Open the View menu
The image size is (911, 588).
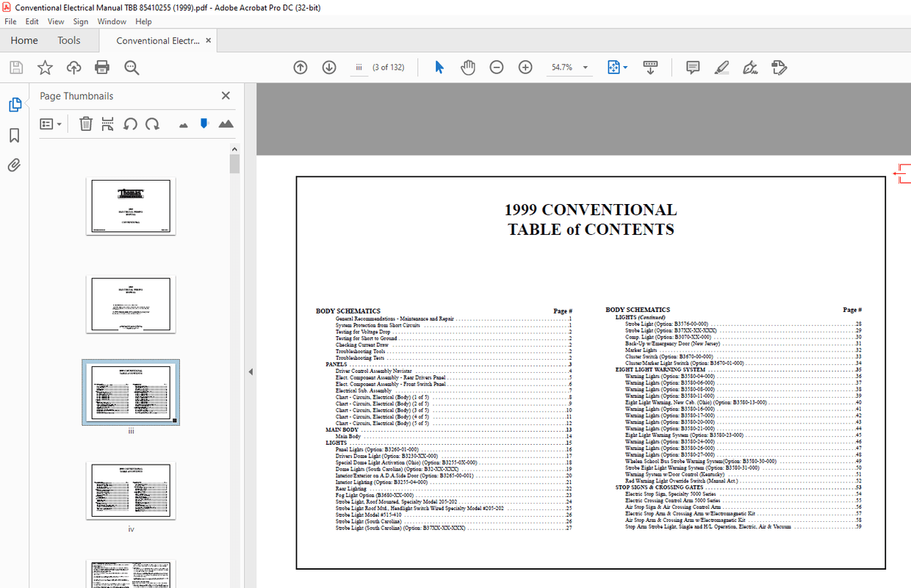coord(56,21)
